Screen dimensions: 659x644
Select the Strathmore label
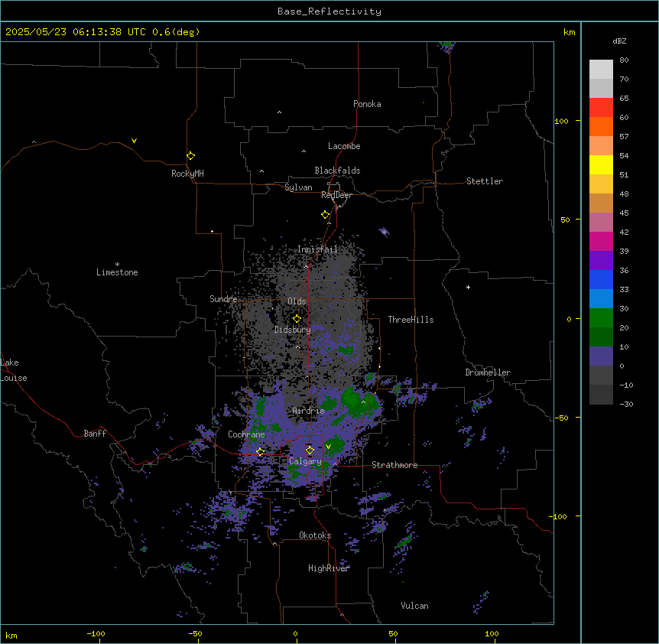394,465
